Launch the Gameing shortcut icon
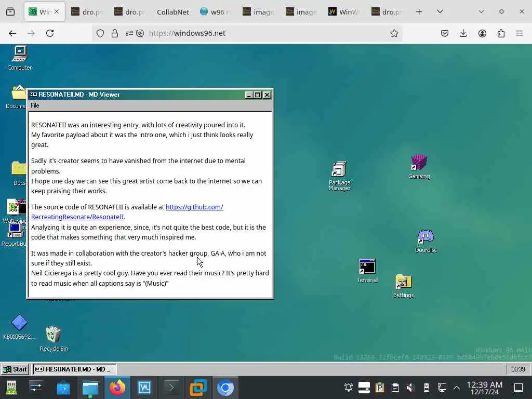 (419, 166)
